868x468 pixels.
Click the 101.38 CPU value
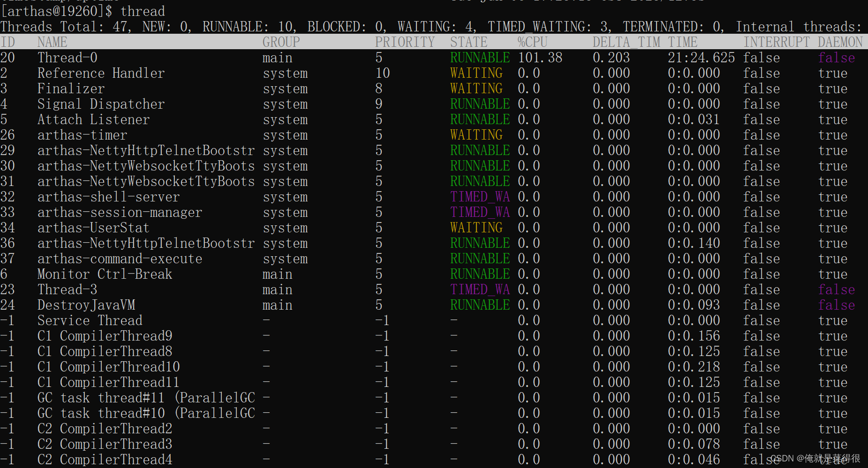coord(540,58)
